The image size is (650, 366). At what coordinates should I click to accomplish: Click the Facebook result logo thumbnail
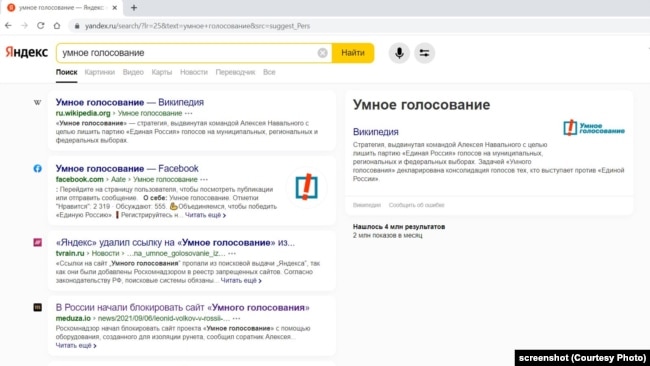pos(306,187)
